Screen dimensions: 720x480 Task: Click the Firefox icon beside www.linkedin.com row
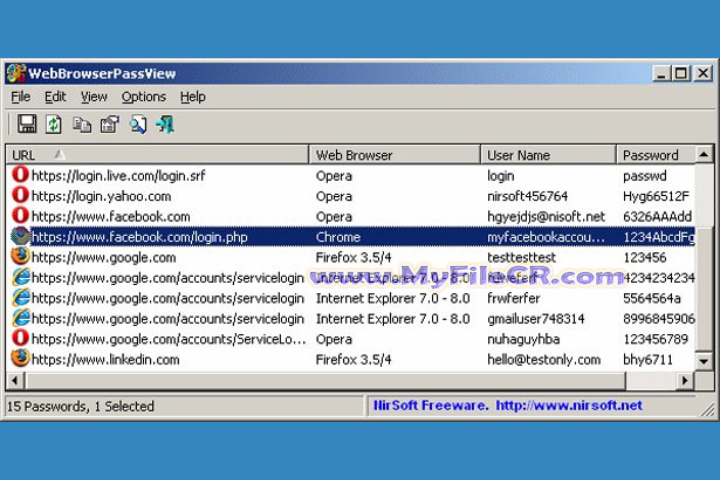(20, 359)
